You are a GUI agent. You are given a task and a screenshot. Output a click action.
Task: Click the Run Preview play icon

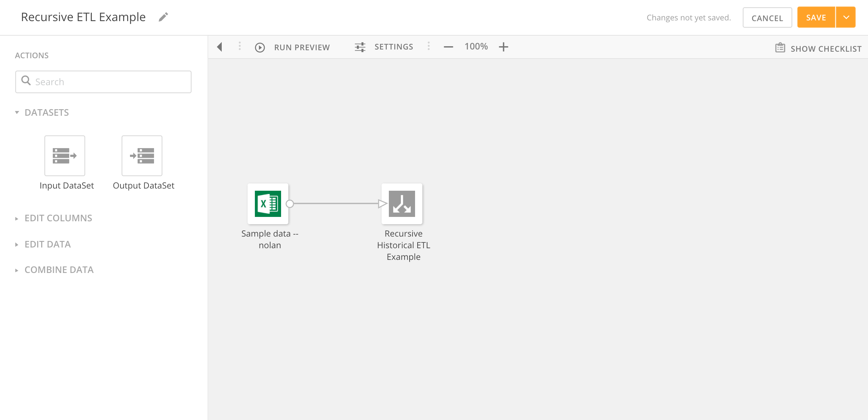(260, 47)
